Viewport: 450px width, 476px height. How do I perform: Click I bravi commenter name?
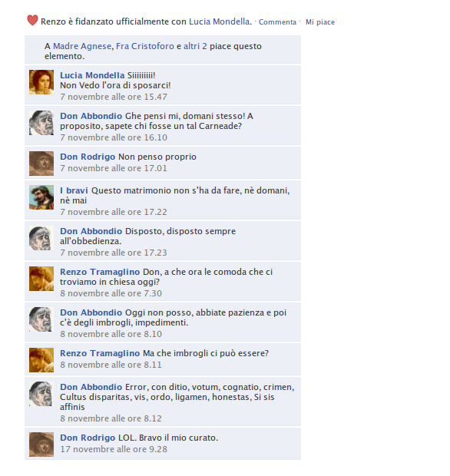click(x=74, y=190)
